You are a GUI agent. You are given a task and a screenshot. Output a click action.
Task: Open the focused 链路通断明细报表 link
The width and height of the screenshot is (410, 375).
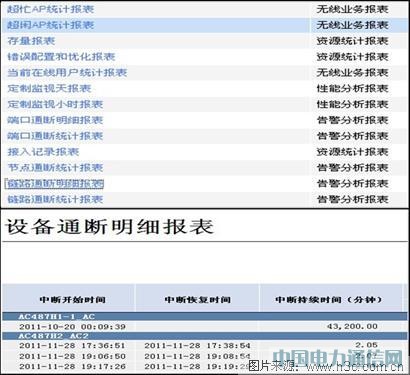[x=55, y=184]
